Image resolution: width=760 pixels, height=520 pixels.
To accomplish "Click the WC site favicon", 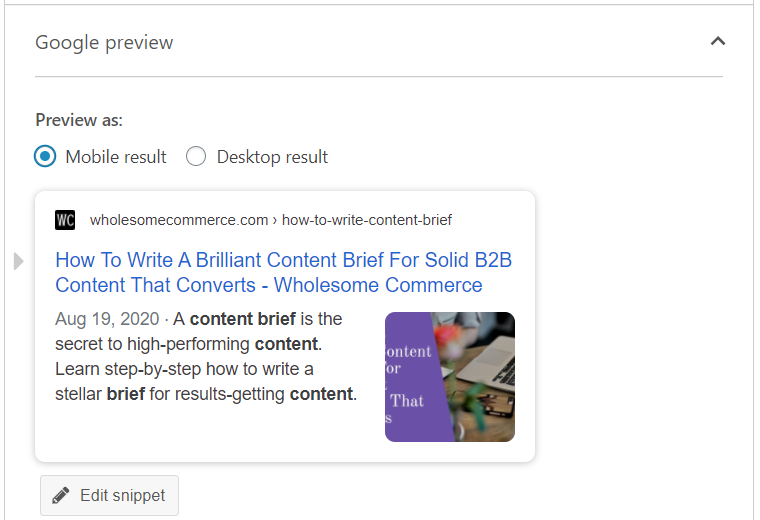I will tap(65, 220).
